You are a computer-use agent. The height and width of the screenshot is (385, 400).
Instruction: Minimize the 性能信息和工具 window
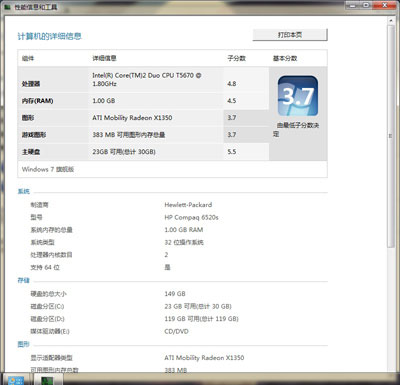pos(353,5)
